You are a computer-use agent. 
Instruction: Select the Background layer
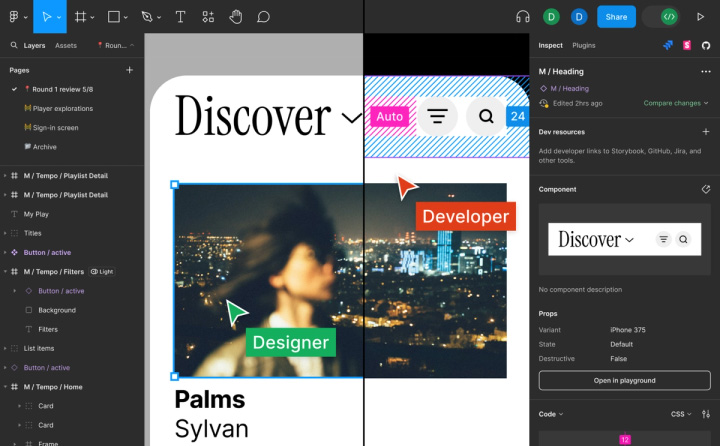pos(57,310)
